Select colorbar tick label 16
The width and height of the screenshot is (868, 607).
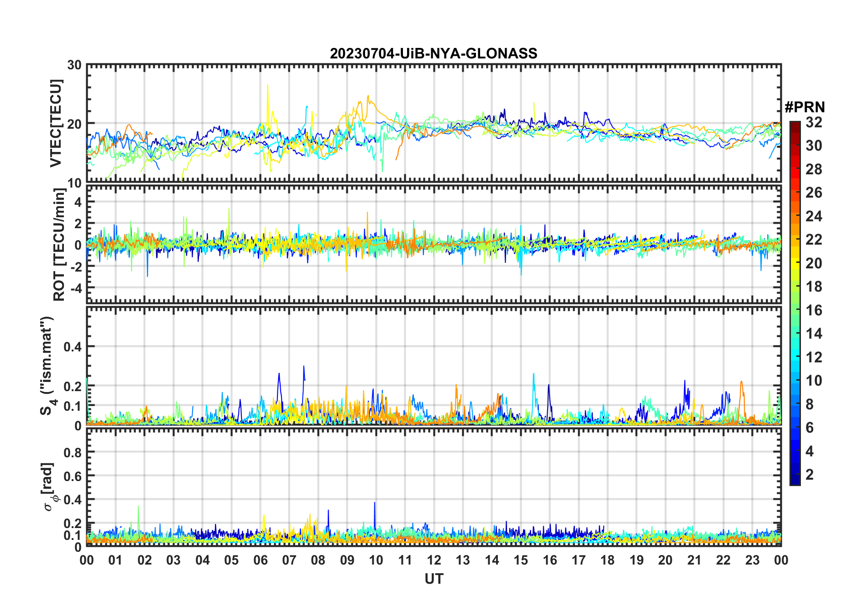(x=814, y=310)
